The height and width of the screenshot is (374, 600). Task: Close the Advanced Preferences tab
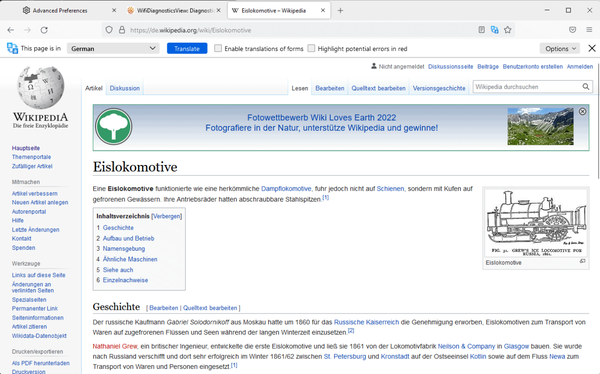pos(114,10)
